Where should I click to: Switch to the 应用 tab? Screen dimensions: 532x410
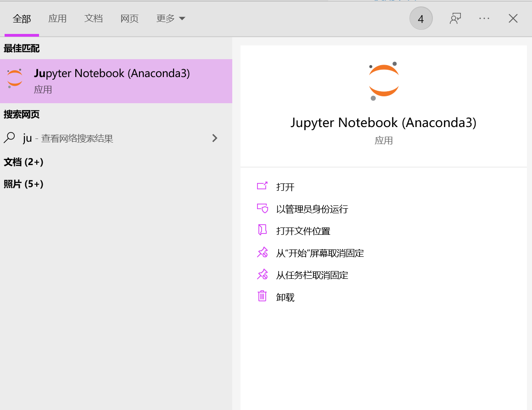[57, 18]
